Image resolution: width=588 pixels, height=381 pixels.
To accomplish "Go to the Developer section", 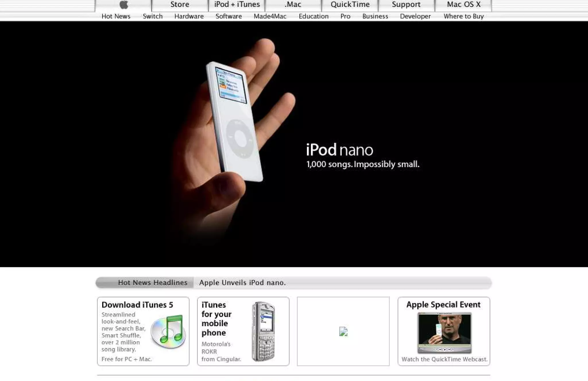I will pyautogui.click(x=415, y=16).
